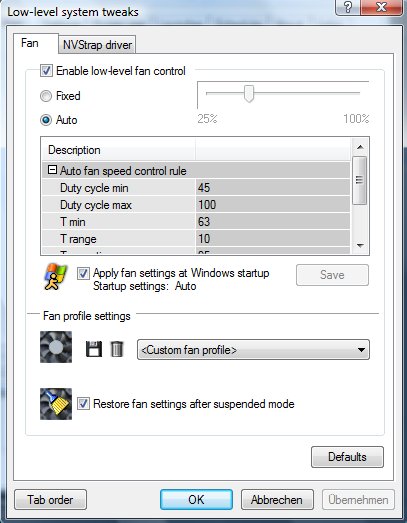Click the fan profile fan image icon

[56, 347]
